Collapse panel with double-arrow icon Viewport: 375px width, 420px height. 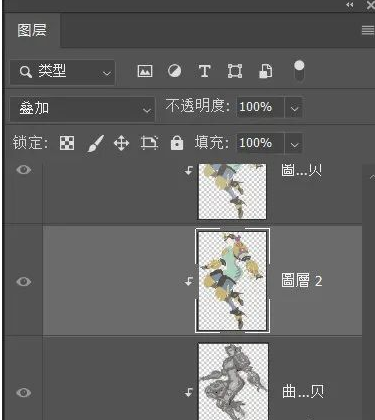pyautogui.click(x=350, y=5)
